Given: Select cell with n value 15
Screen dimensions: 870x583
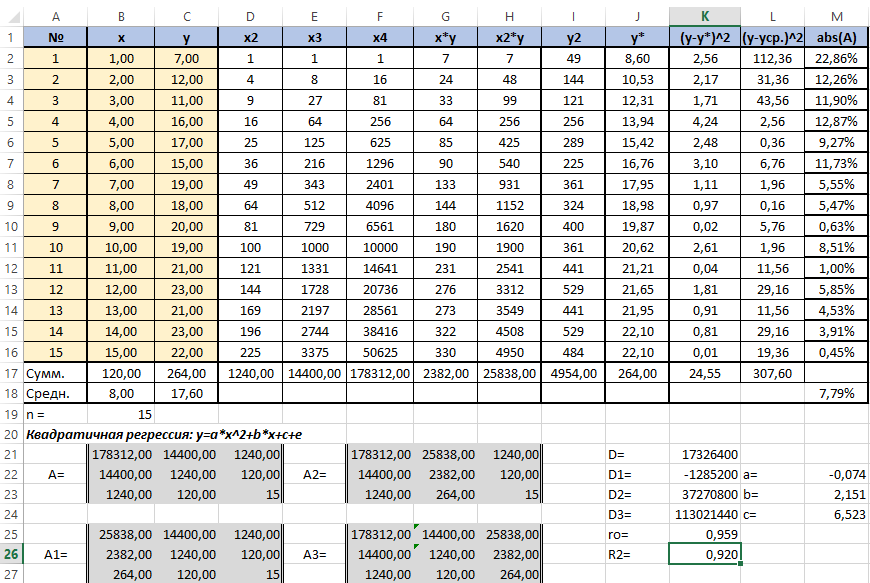Looking at the screenshot, I should click(x=120, y=413).
